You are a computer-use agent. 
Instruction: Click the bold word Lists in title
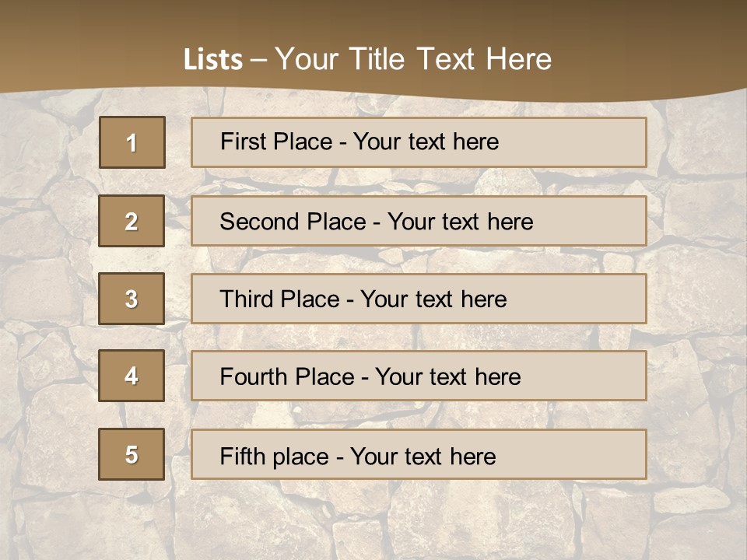(x=213, y=59)
